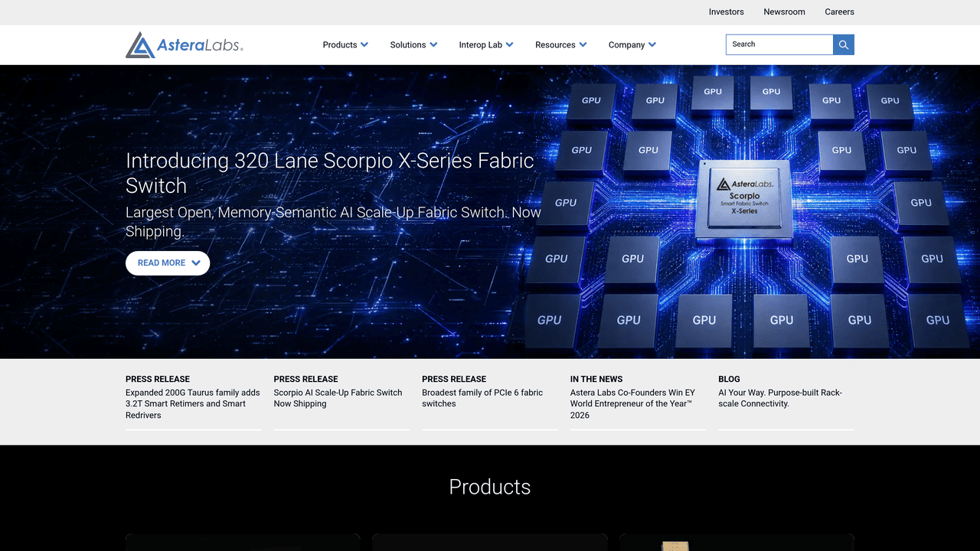Go to the Investors page
The height and width of the screenshot is (551, 980).
727,12
